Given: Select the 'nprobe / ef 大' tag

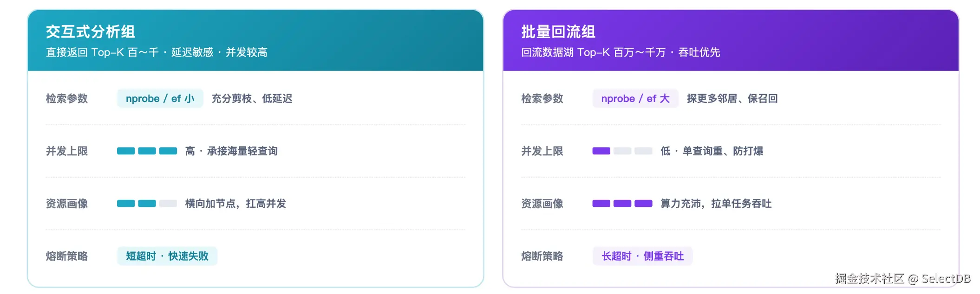Looking at the screenshot, I should tap(635, 98).
